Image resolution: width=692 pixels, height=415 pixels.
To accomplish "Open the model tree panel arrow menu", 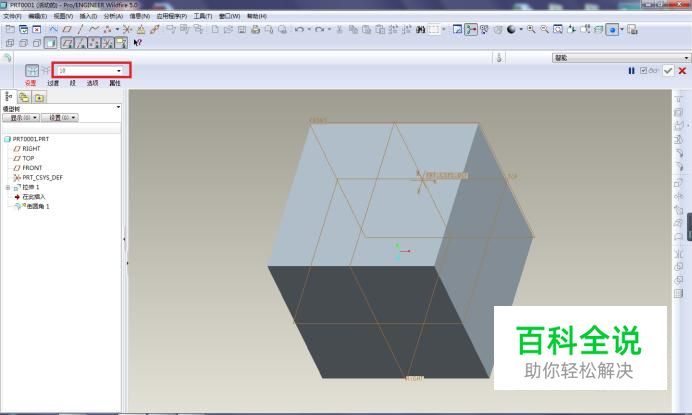I will pyautogui.click(x=118, y=107).
